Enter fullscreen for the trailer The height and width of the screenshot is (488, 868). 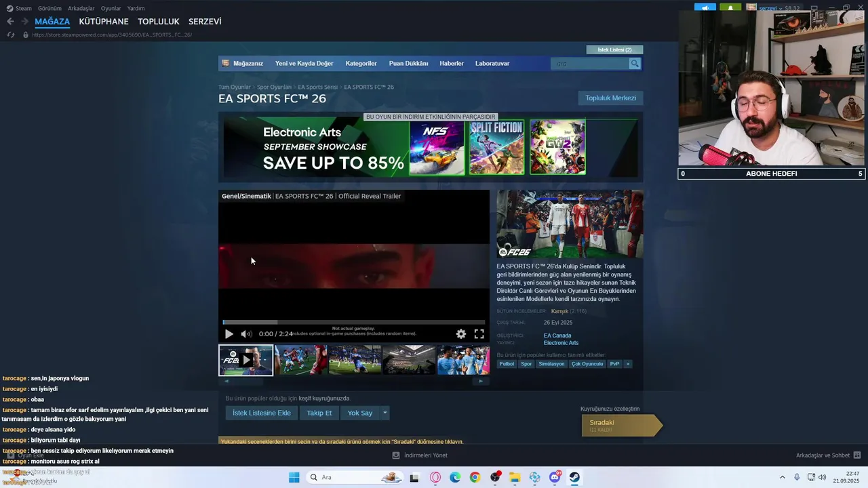click(479, 334)
